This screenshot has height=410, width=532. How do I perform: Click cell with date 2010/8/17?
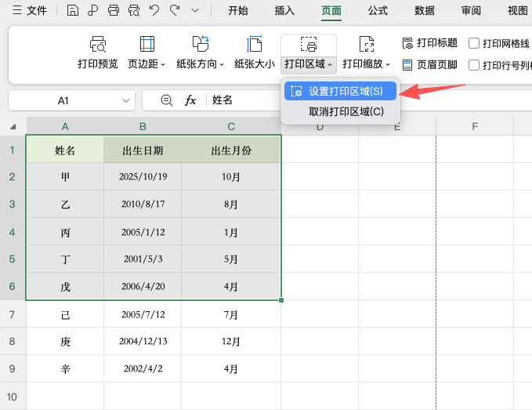[x=143, y=204]
